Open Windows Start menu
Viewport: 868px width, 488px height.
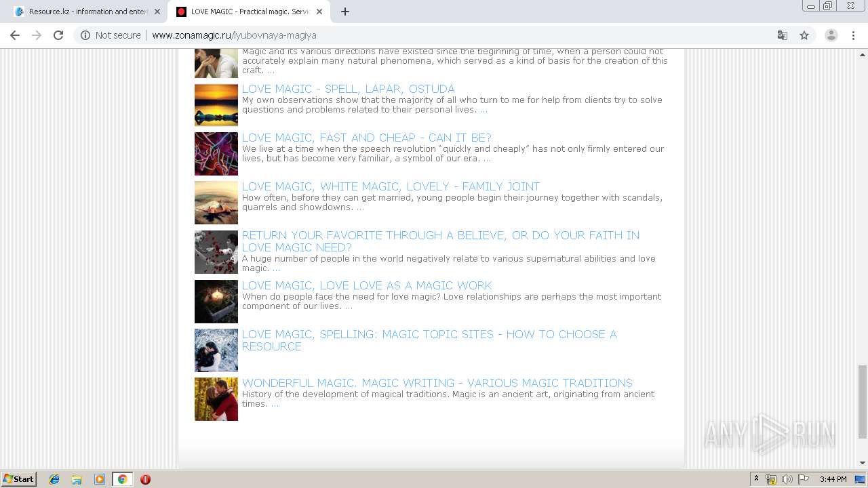[x=19, y=479]
